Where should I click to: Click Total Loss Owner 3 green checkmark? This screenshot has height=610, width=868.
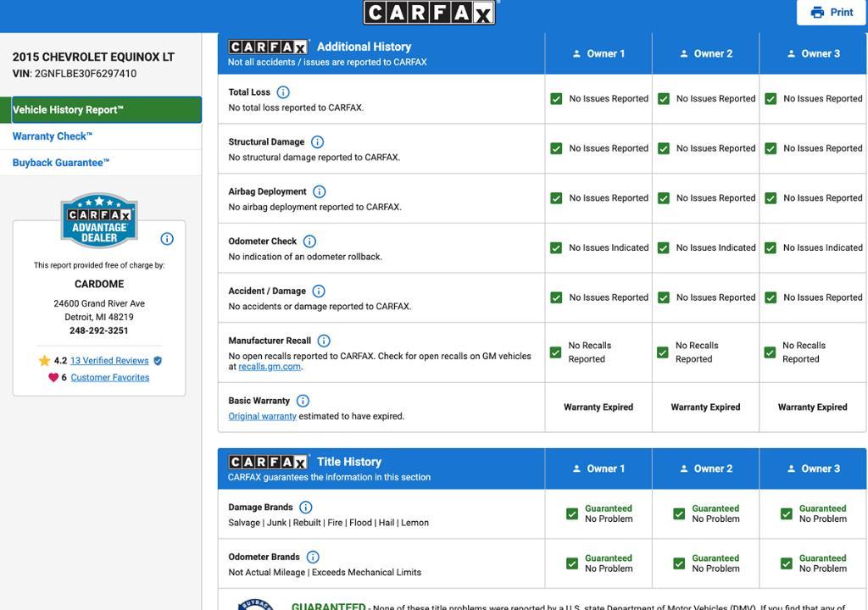[771, 99]
